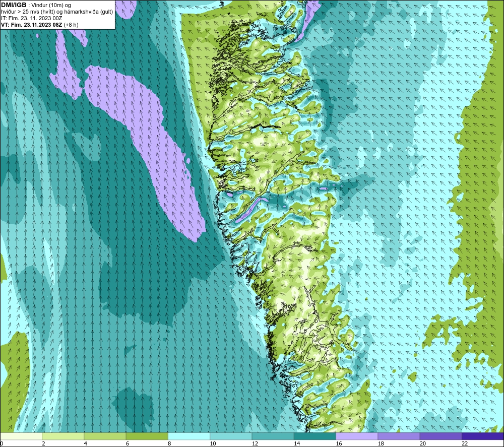Click the 'VT: Fim. 23.11.2023 08Z (+8 h)' line
Image resolution: width=504 pixels, height=447 pixels.
[x=39, y=25]
